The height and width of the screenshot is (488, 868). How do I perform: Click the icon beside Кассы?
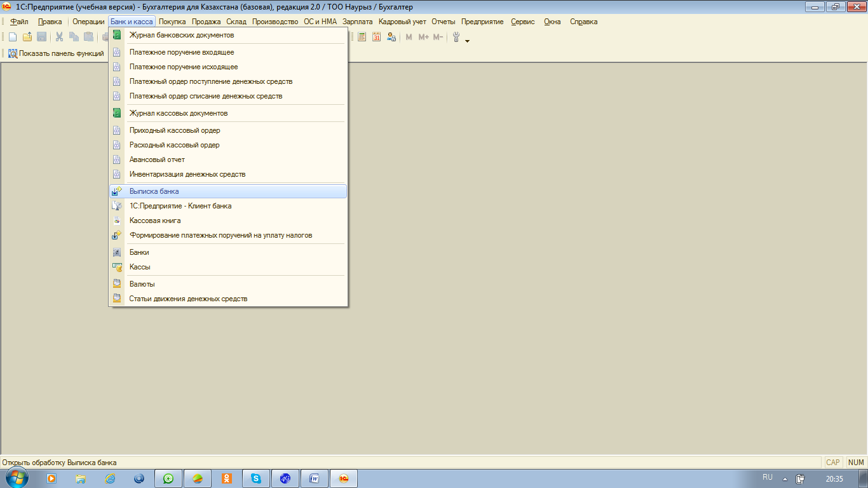tap(116, 267)
